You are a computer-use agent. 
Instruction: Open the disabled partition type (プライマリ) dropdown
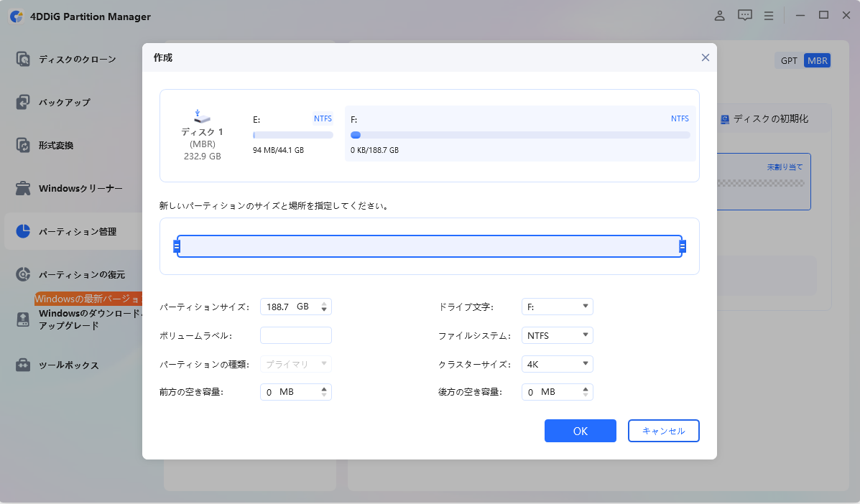(295, 364)
